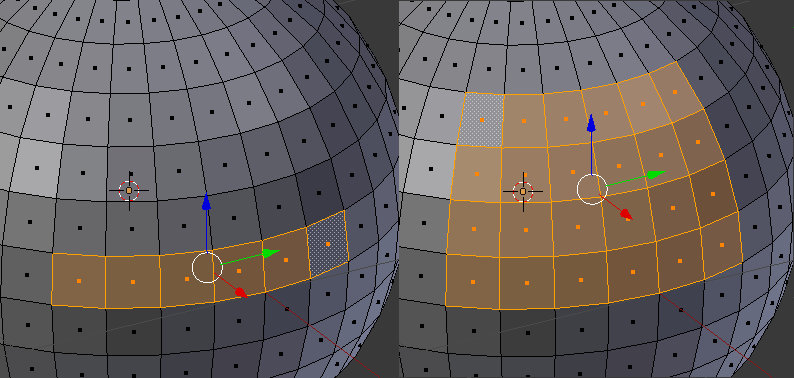Select the orange face right of dotted face, right viewport
This screenshot has width=794, height=378.
524,121
